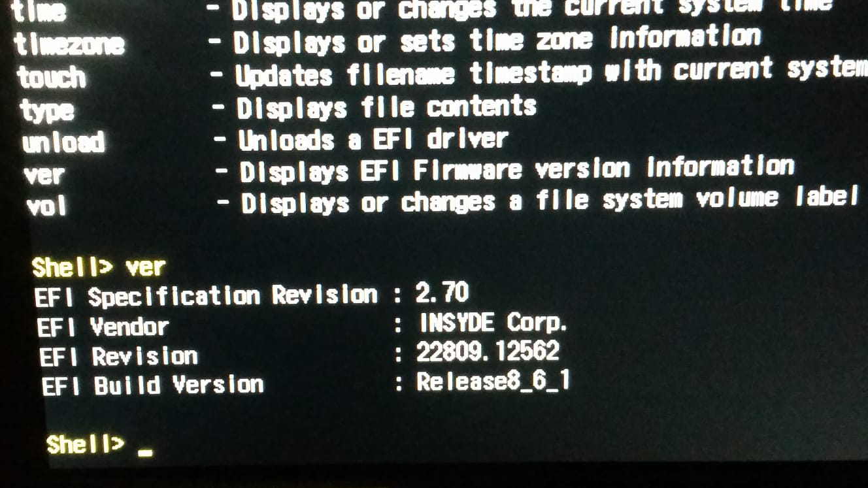The width and height of the screenshot is (868, 488).
Task: Click the Release8_6_1 build version text
Action: click(x=493, y=382)
